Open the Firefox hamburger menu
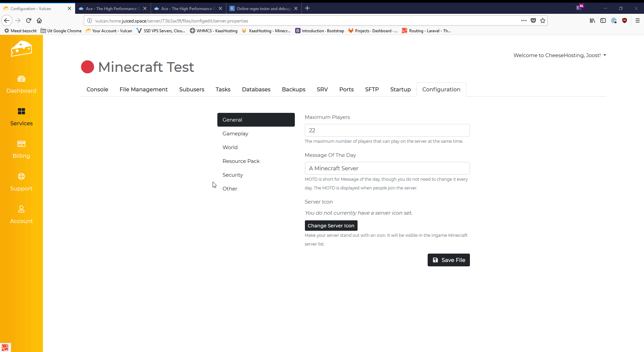Image resolution: width=644 pixels, height=352 pixels. pos(638,20)
